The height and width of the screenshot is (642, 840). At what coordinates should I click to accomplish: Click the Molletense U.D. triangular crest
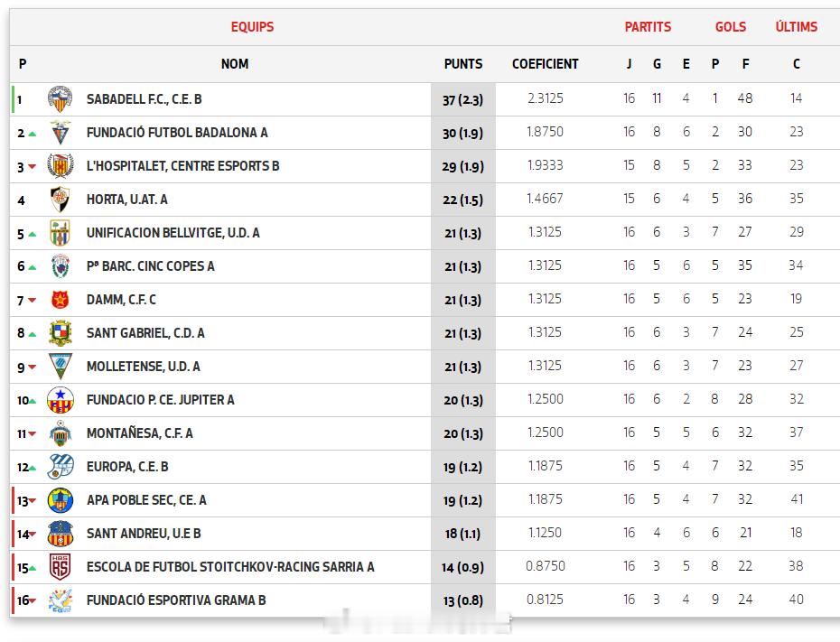click(60, 367)
